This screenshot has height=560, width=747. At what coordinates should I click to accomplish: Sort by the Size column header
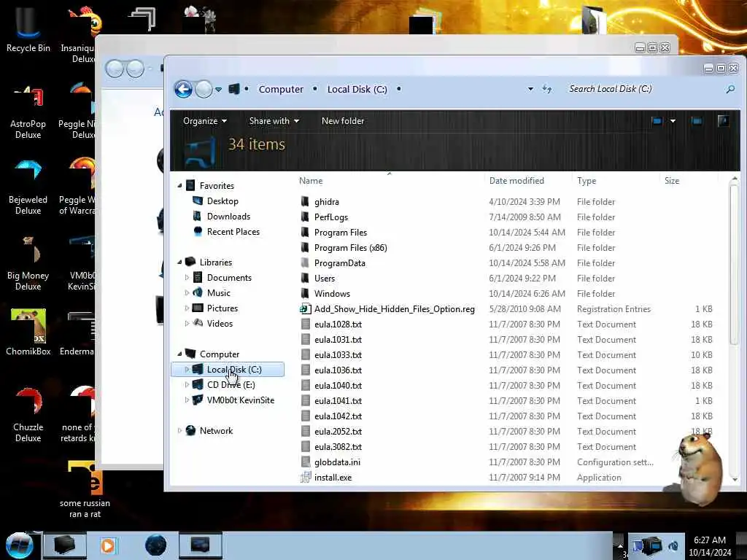(x=672, y=181)
